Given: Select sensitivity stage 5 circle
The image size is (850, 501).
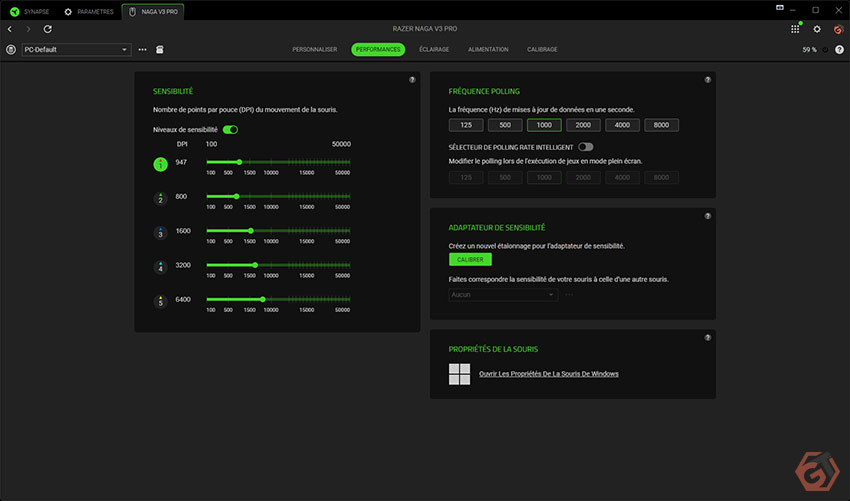Looking at the screenshot, I should (x=160, y=301).
